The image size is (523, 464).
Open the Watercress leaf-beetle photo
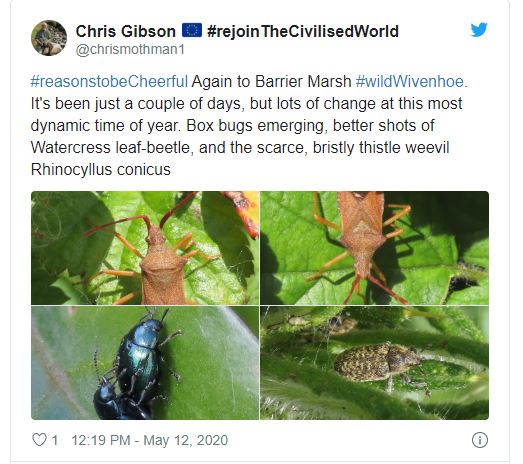coord(145,363)
